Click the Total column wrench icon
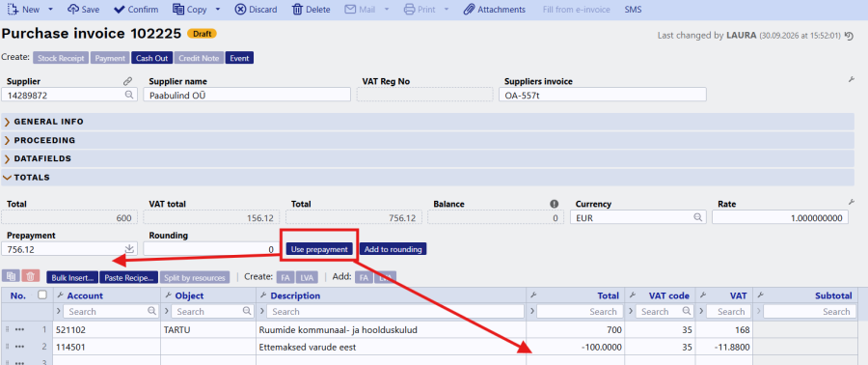 [533, 295]
